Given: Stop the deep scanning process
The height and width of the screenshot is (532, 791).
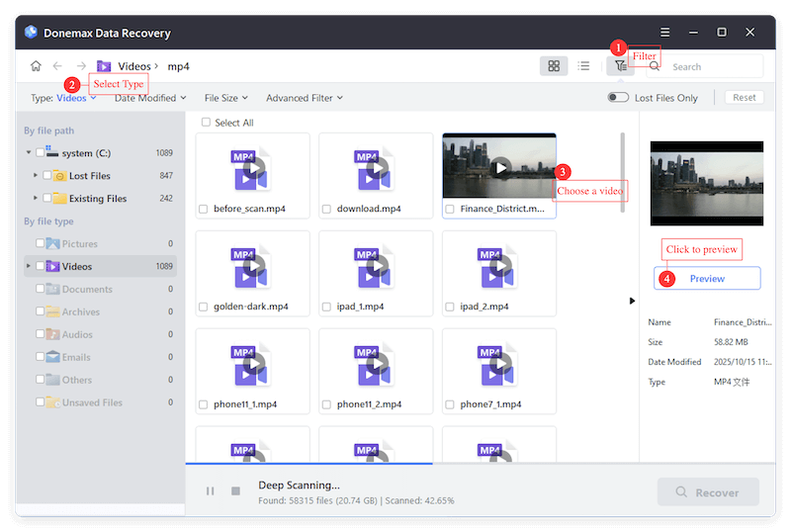Looking at the screenshot, I should [x=235, y=491].
